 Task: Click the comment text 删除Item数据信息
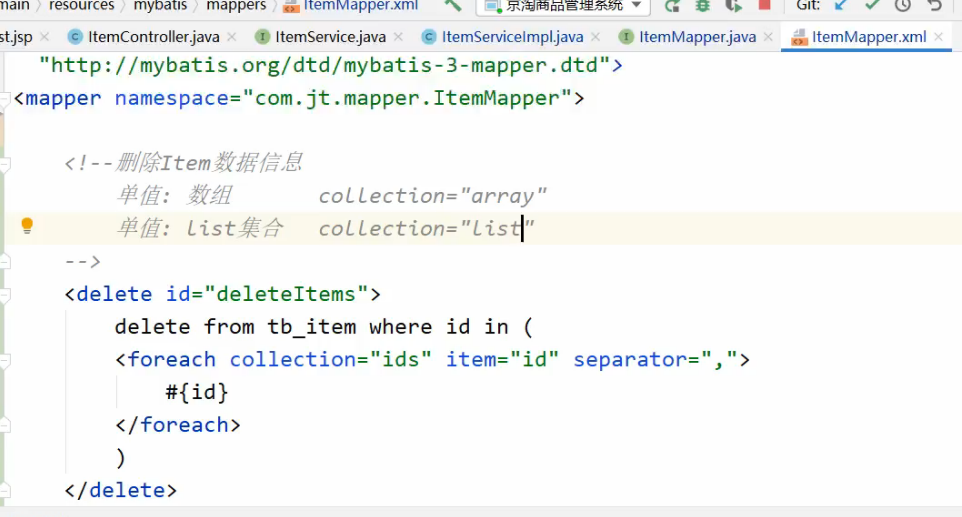tap(209, 163)
